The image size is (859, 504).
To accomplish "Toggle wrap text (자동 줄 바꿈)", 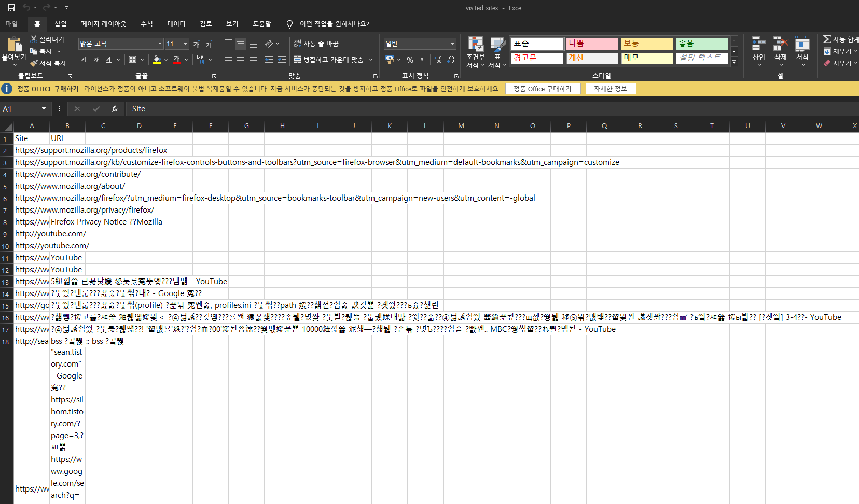I will pyautogui.click(x=316, y=44).
